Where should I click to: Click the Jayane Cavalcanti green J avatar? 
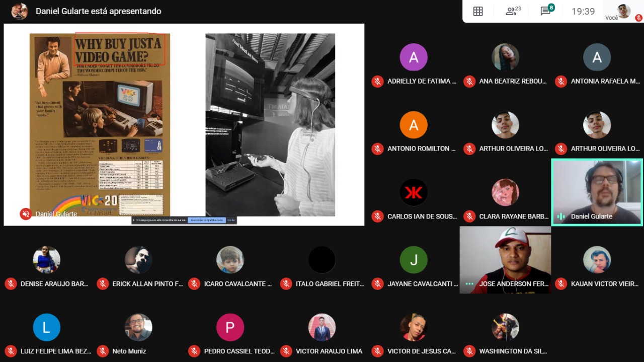(414, 260)
